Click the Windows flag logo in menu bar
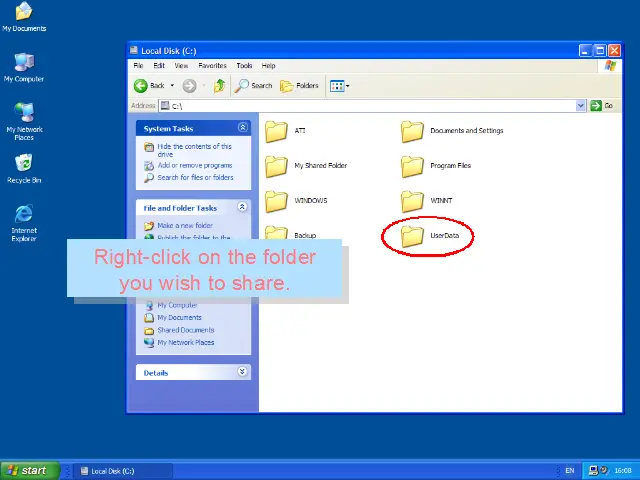This screenshot has width=640, height=480. click(611, 66)
